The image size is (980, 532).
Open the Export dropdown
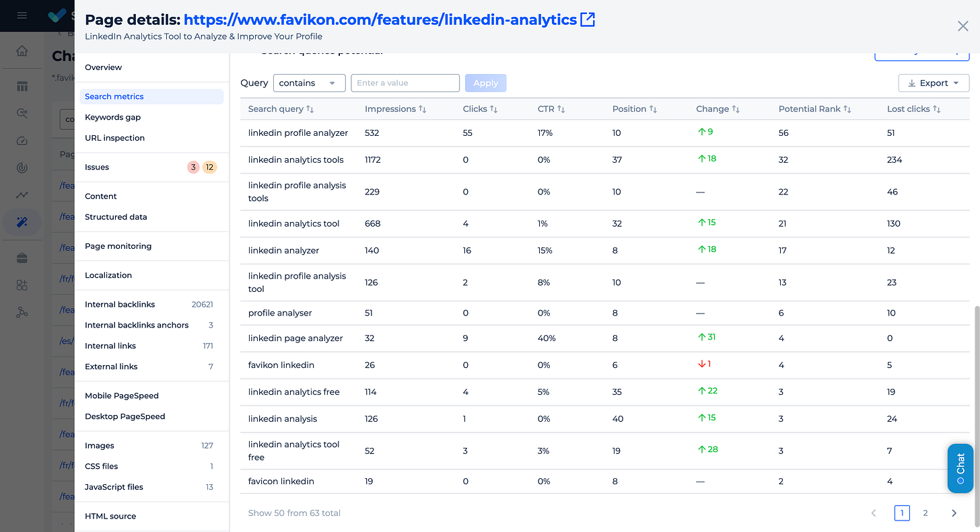pos(934,83)
